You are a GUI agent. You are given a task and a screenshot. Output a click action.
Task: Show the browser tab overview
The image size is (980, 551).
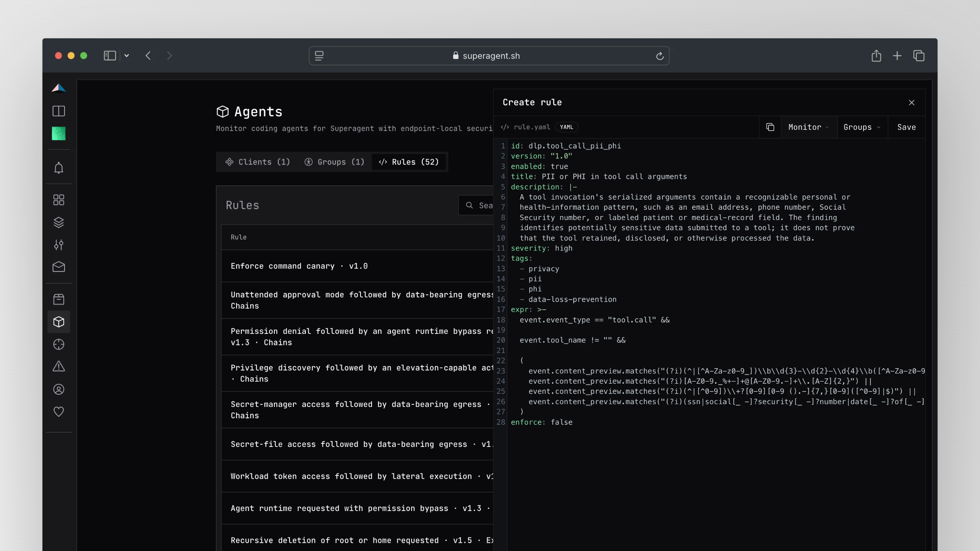tap(919, 56)
